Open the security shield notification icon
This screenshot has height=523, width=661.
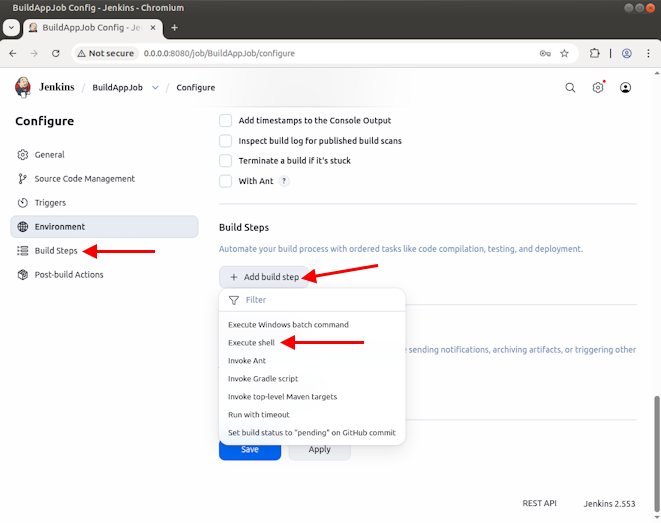click(x=598, y=88)
